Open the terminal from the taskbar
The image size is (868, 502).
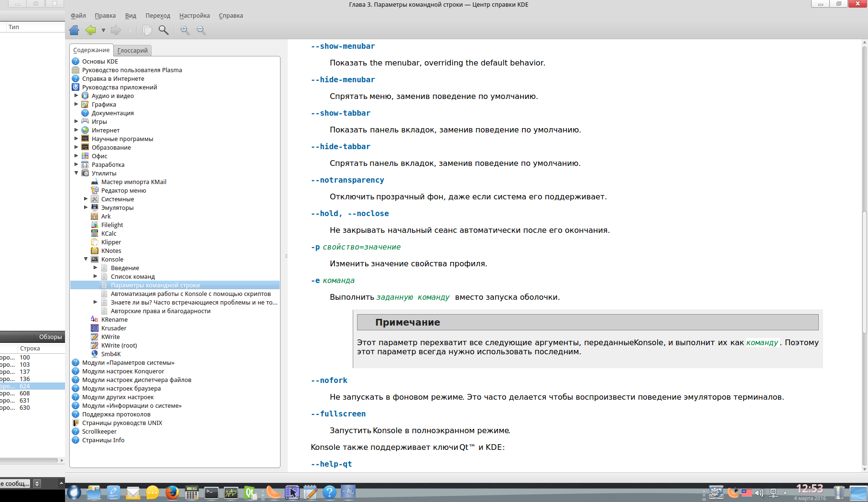211,492
